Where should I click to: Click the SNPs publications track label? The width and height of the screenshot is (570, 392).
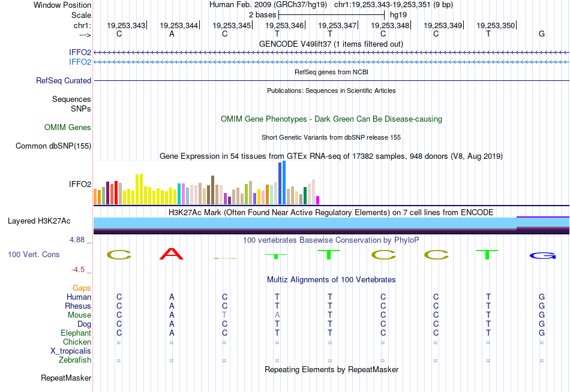pos(81,108)
